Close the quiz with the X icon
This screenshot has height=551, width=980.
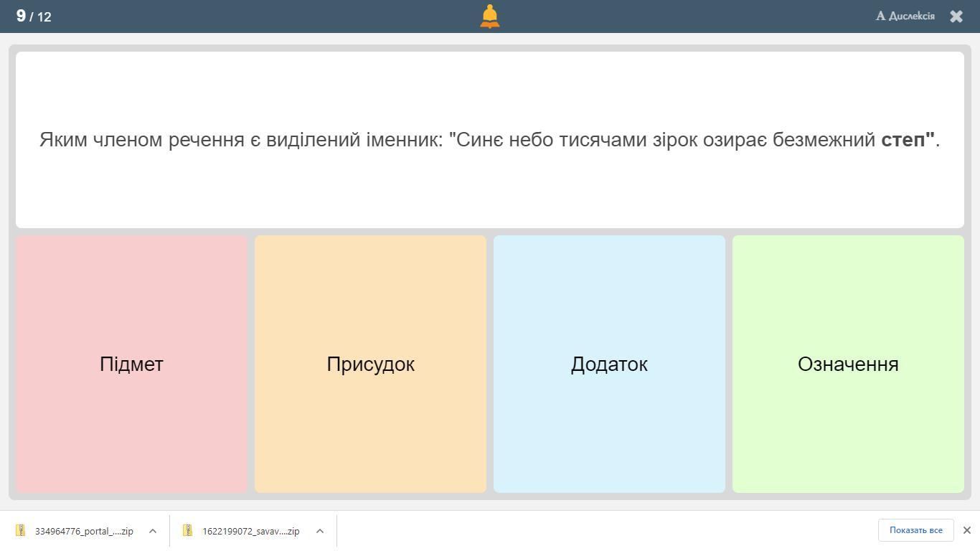coord(956,16)
